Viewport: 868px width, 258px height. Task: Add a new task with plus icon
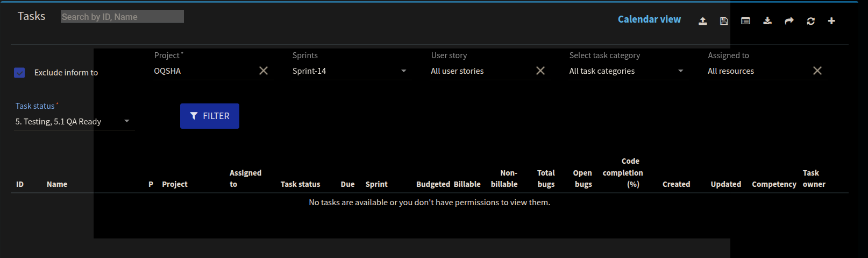pyautogui.click(x=831, y=21)
